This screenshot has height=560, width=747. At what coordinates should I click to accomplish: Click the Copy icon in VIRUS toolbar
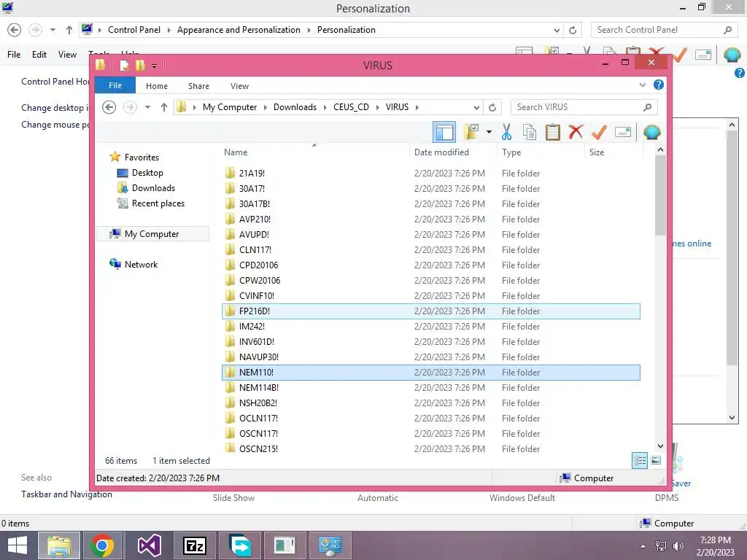tap(530, 132)
